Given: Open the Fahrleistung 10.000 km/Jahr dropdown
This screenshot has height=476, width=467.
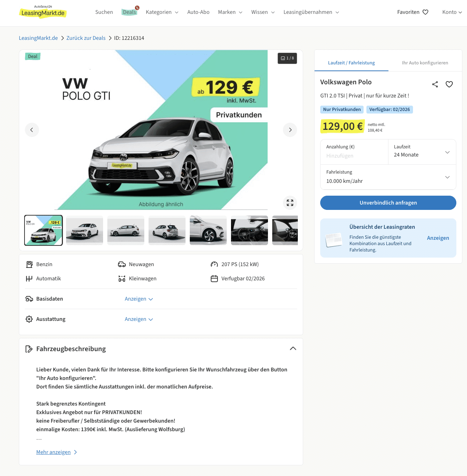Looking at the screenshot, I should click(x=388, y=177).
